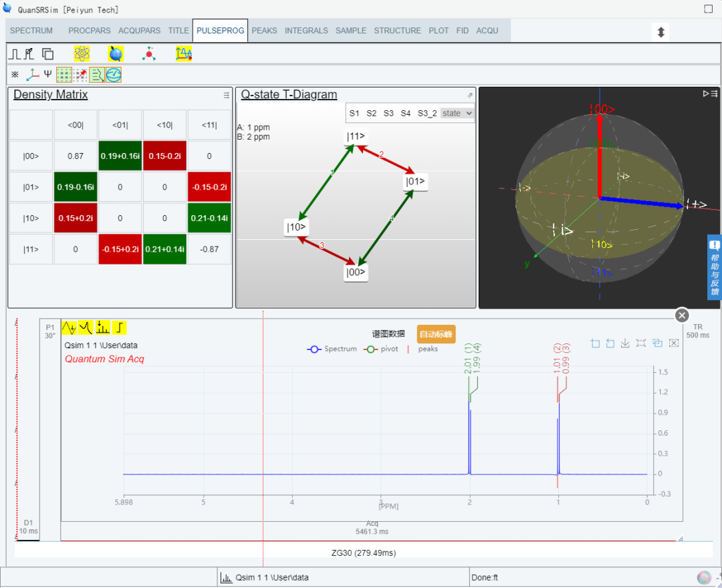
Task: Select S3_2 in the Q-state diagram
Action: pos(427,114)
